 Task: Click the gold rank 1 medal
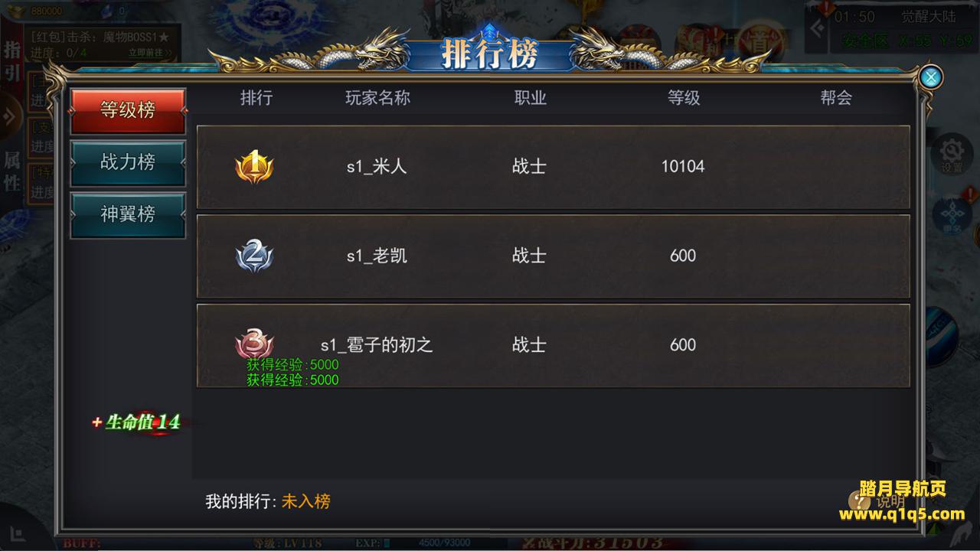(x=254, y=166)
